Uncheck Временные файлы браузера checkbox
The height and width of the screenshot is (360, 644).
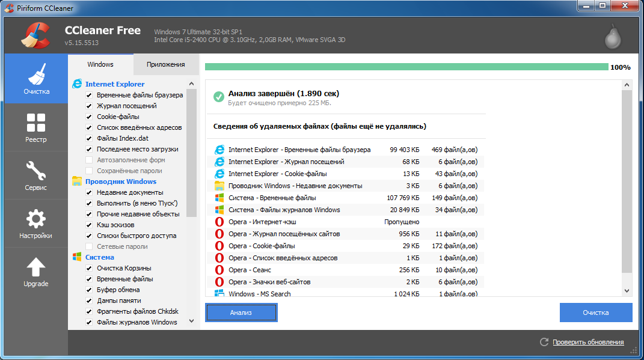click(89, 95)
